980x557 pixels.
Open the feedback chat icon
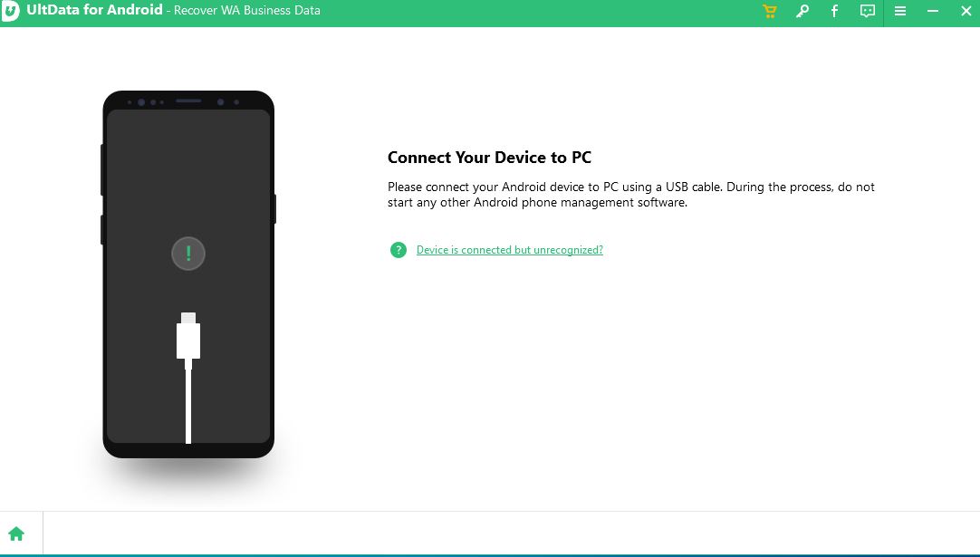[x=867, y=11]
